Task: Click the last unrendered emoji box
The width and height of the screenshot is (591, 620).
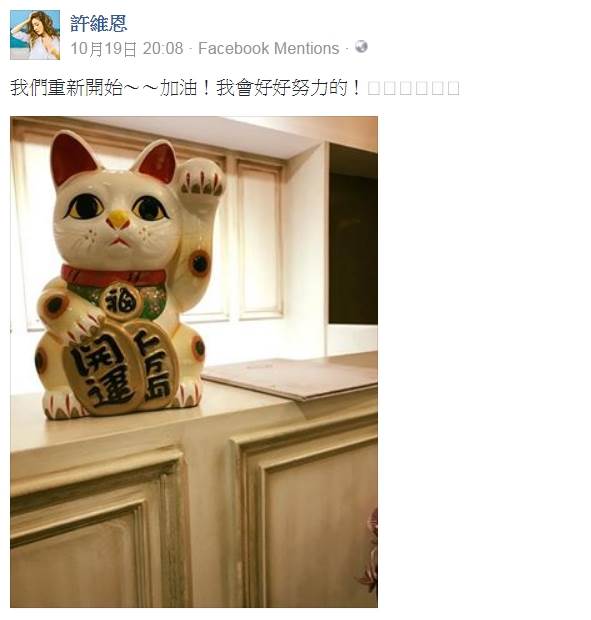Action: [x=453, y=88]
